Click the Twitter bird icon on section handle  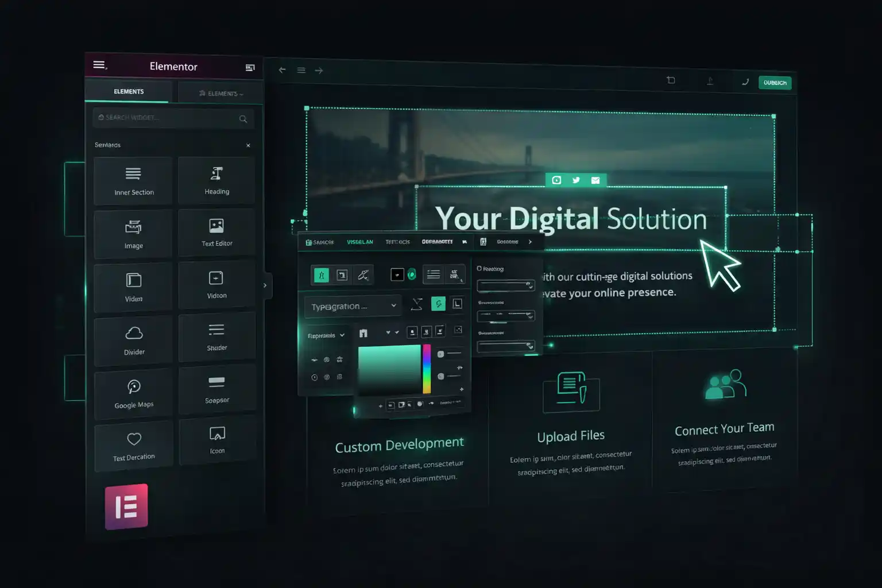(576, 180)
